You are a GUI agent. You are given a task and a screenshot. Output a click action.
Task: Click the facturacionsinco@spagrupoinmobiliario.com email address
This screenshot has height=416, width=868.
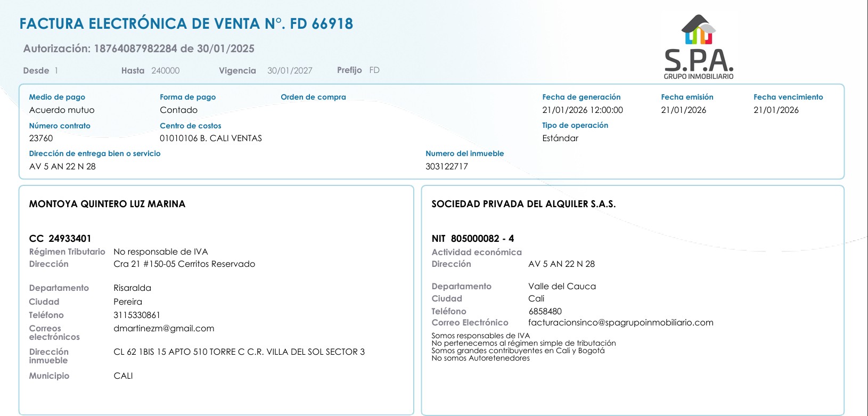point(620,323)
